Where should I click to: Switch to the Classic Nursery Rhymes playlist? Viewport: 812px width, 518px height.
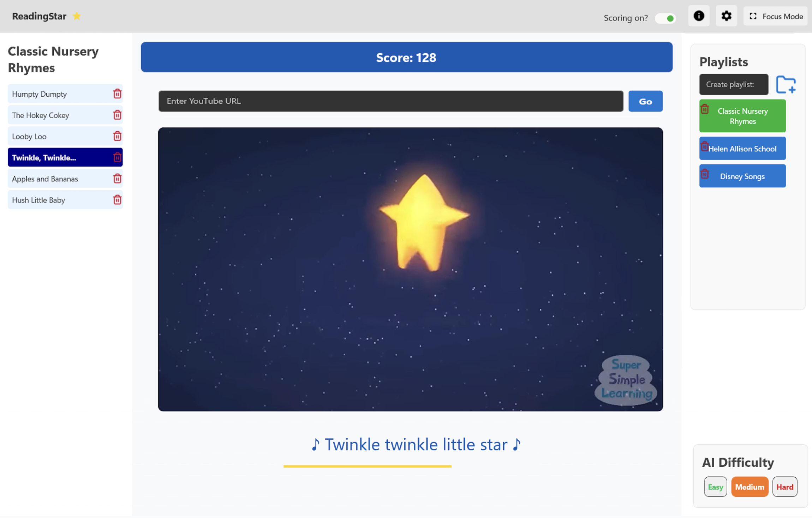pyautogui.click(x=745, y=116)
